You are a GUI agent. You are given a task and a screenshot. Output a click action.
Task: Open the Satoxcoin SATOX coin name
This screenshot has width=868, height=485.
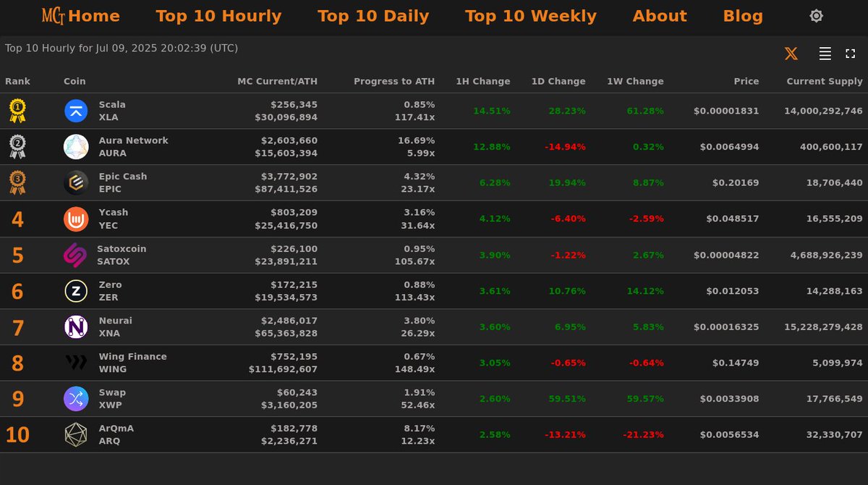122,255
